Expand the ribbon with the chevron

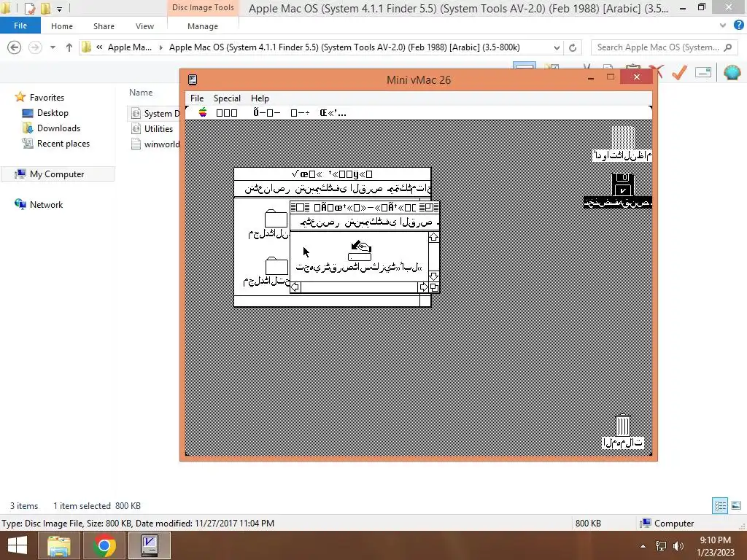pos(723,26)
